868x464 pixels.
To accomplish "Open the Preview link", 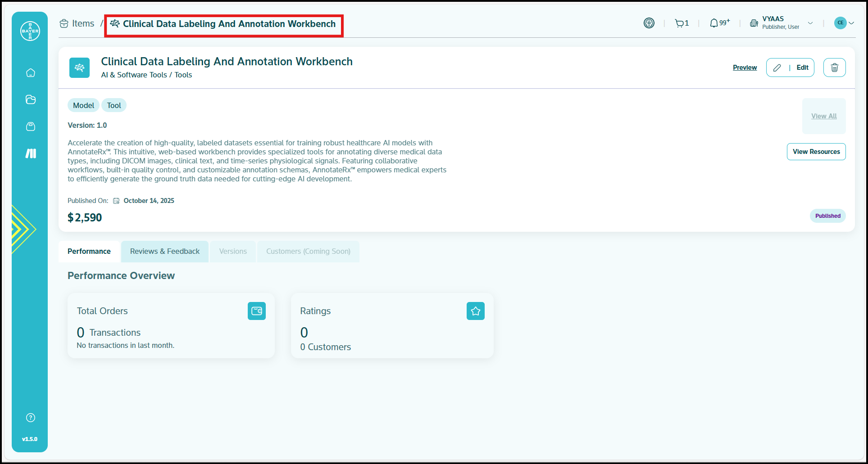I will (745, 68).
